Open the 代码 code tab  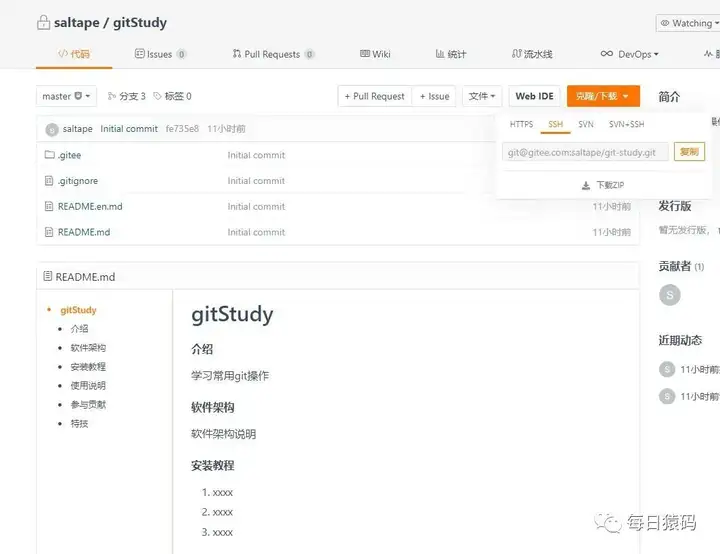tap(74, 54)
